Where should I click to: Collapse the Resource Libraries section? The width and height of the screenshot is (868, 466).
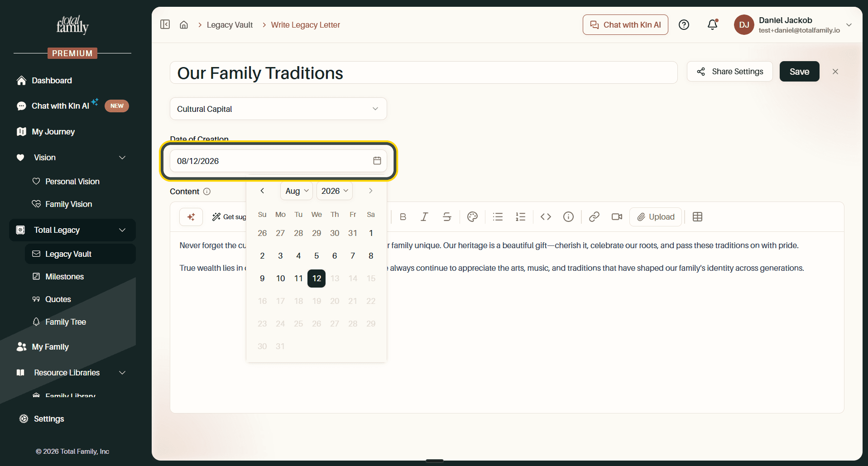(x=122, y=373)
